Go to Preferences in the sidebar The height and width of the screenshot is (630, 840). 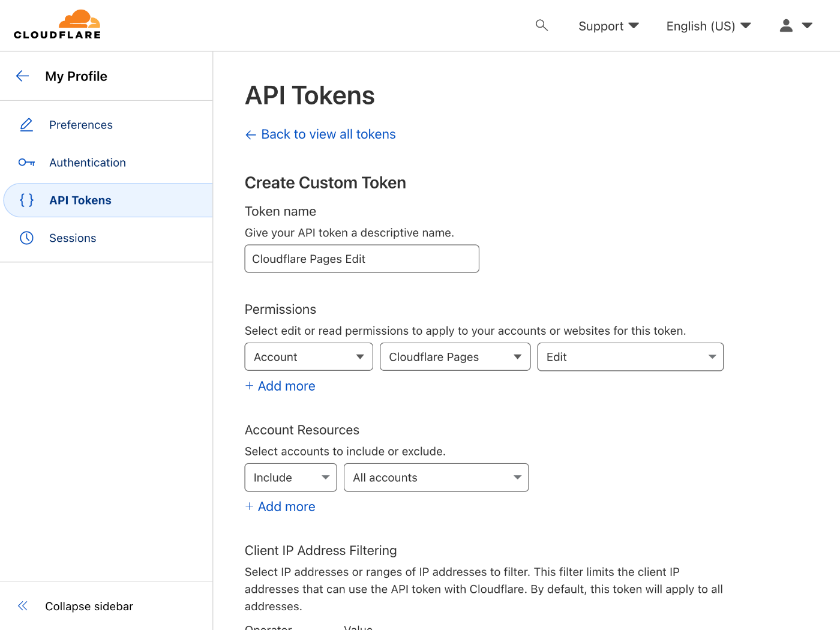coord(81,125)
